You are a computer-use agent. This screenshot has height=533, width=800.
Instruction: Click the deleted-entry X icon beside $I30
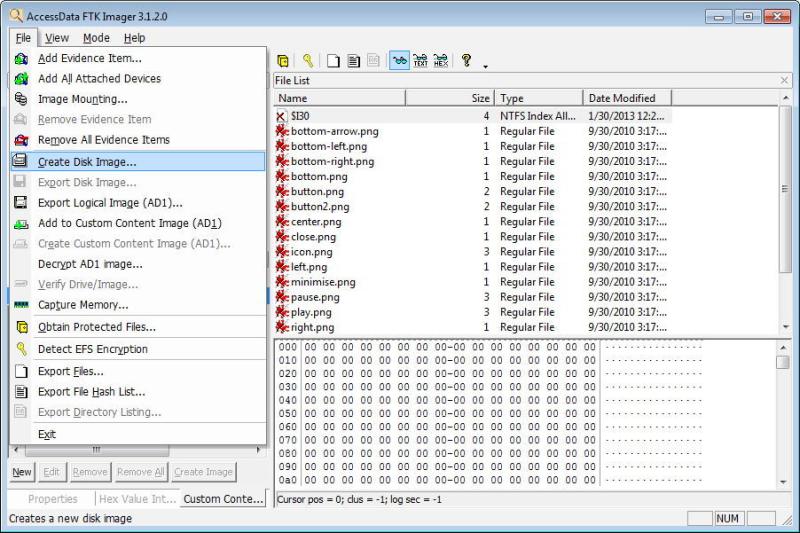(281, 116)
